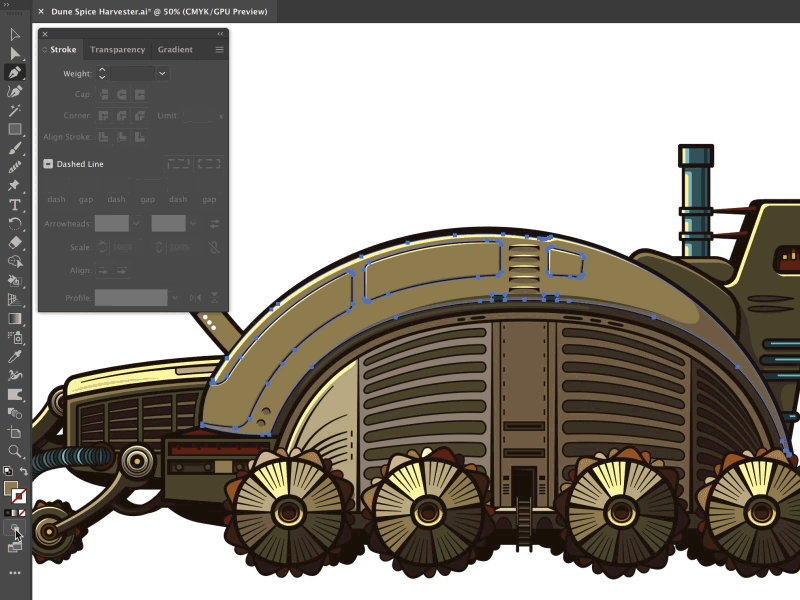This screenshot has height=600, width=800.
Task: Choose the Bevel Join corner option
Action: click(139, 116)
